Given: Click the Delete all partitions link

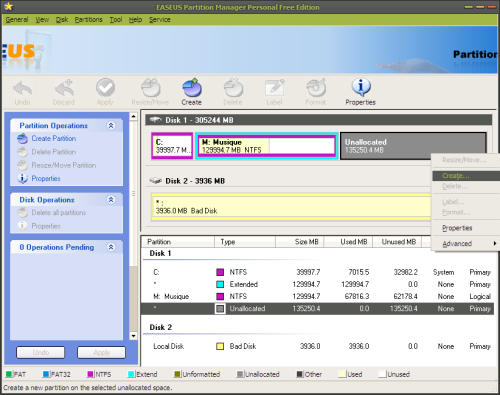Looking at the screenshot, I should (59, 213).
